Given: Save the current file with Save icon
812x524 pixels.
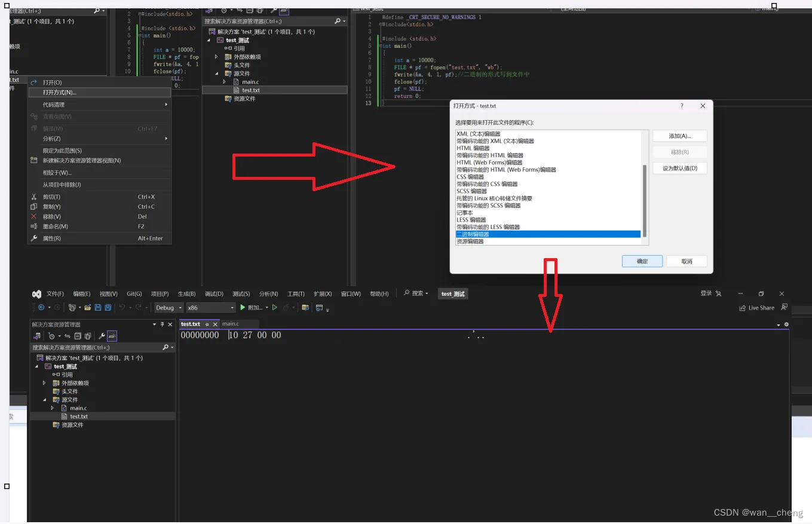Looking at the screenshot, I should (98, 308).
